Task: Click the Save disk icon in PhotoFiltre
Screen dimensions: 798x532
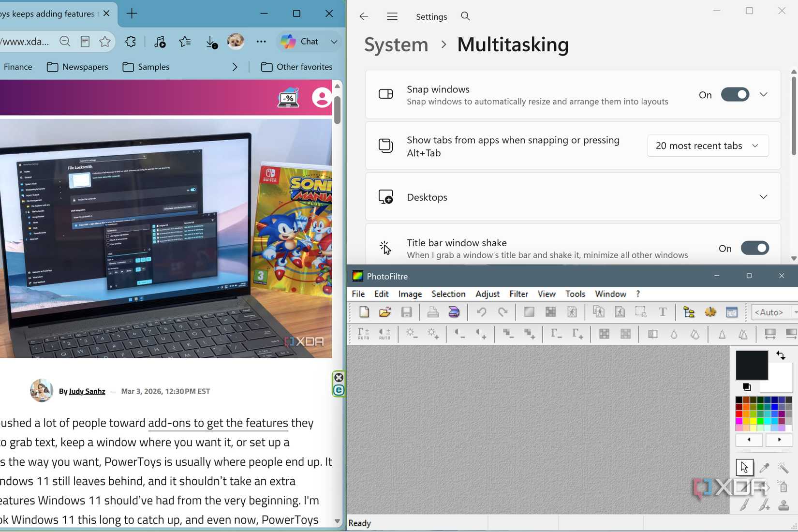Action: (x=406, y=312)
